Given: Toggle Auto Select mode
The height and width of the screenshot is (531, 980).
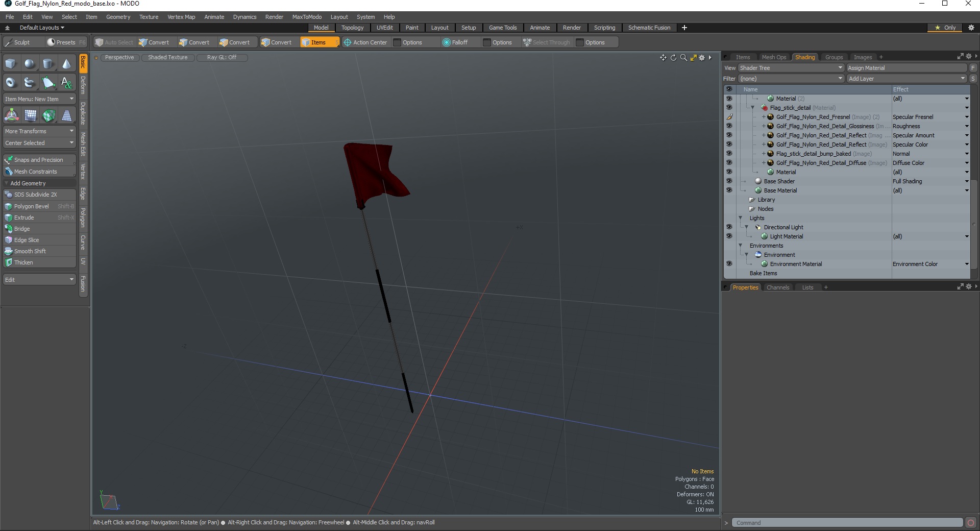Looking at the screenshot, I should click(x=114, y=42).
